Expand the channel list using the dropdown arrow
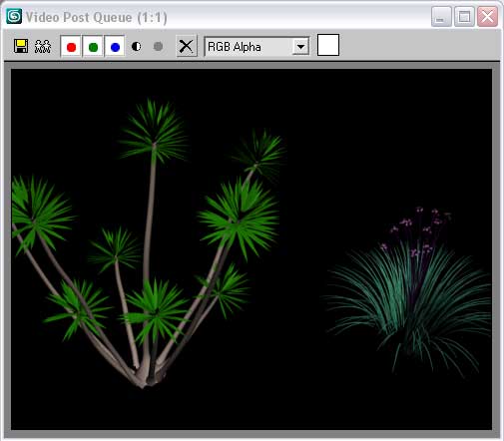 click(300, 47)
